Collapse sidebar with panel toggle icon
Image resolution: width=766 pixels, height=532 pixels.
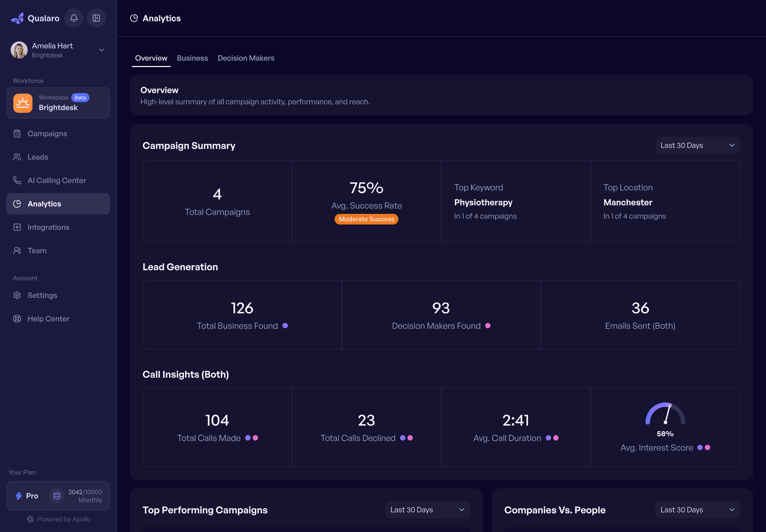pyautogui.click(x=96, y=18)
